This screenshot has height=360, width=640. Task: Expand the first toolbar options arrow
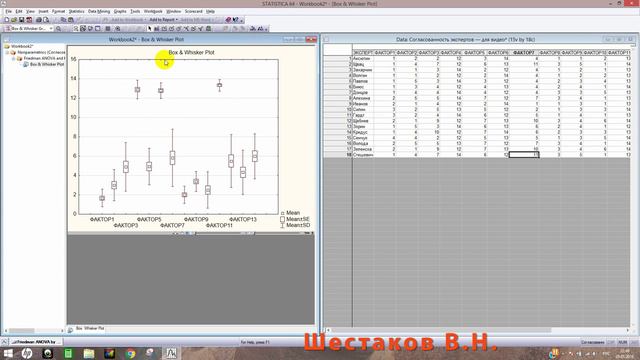[242, 20]
